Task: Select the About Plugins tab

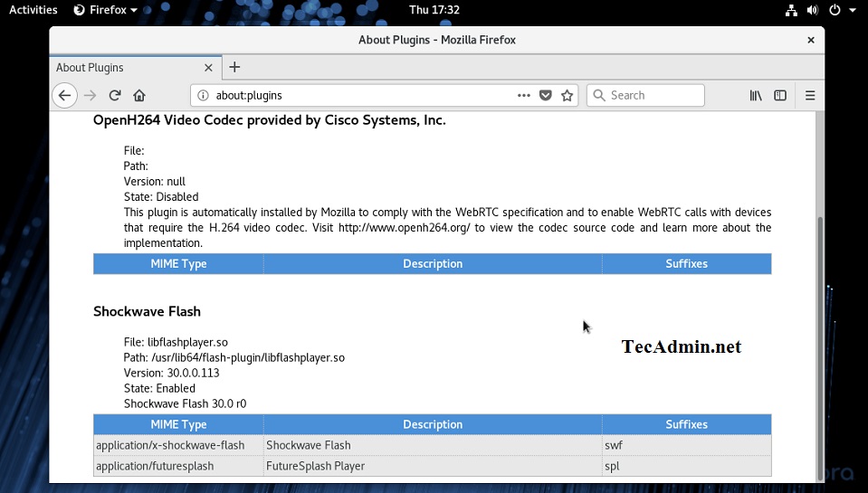Action: click(136, 68)
